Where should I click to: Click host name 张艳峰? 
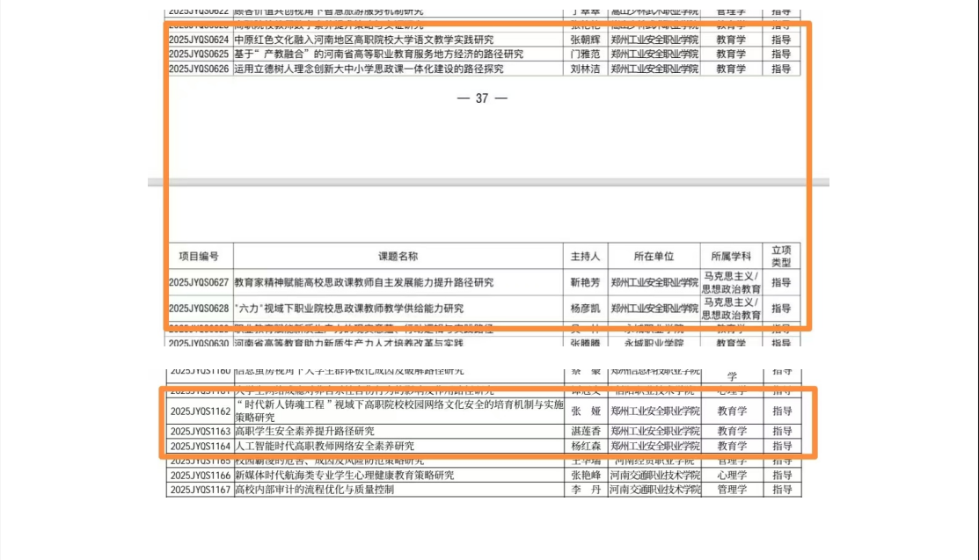coord(586,476)
